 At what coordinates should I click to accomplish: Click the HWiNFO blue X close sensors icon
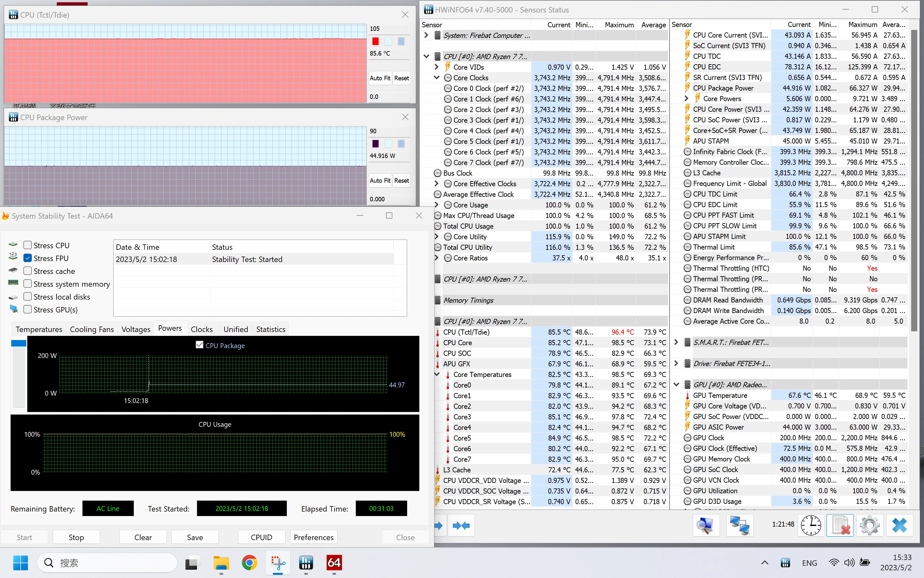(x=900, y=525)
